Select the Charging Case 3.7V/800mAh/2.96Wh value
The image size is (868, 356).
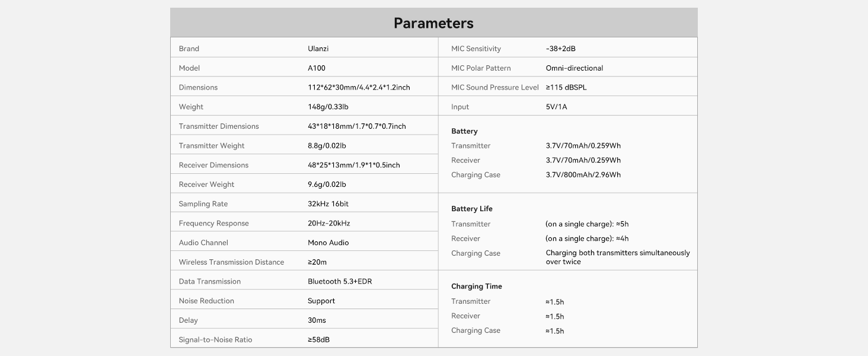583,175
